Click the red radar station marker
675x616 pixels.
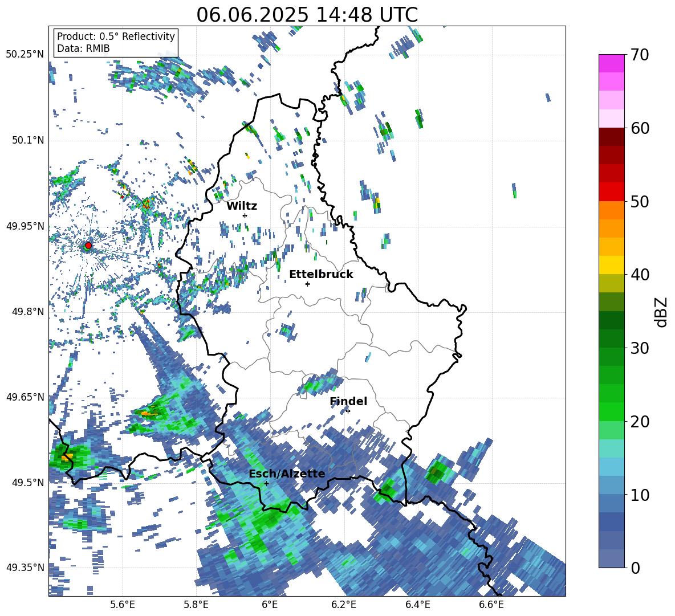tap(88, 246)
